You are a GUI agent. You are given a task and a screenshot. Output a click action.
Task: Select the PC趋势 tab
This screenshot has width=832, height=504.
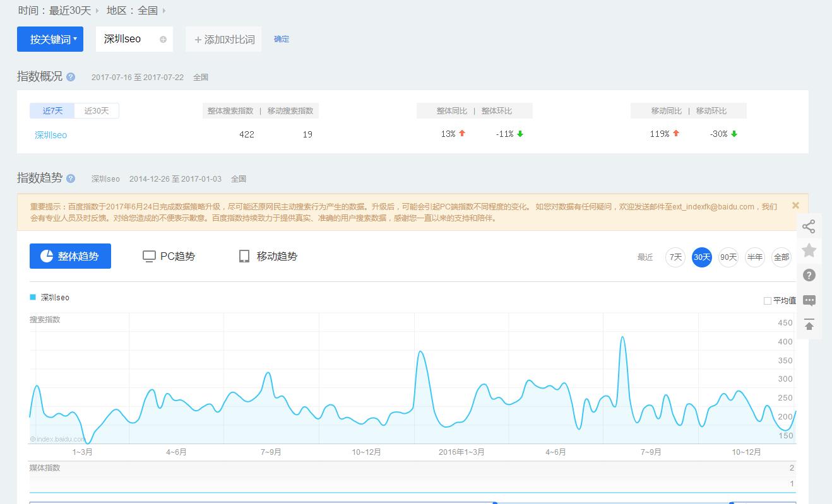(169, 256)
